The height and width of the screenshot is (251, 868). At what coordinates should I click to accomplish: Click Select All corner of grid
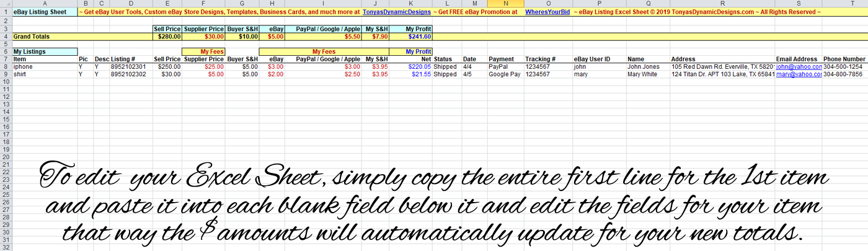click(6, 4)
